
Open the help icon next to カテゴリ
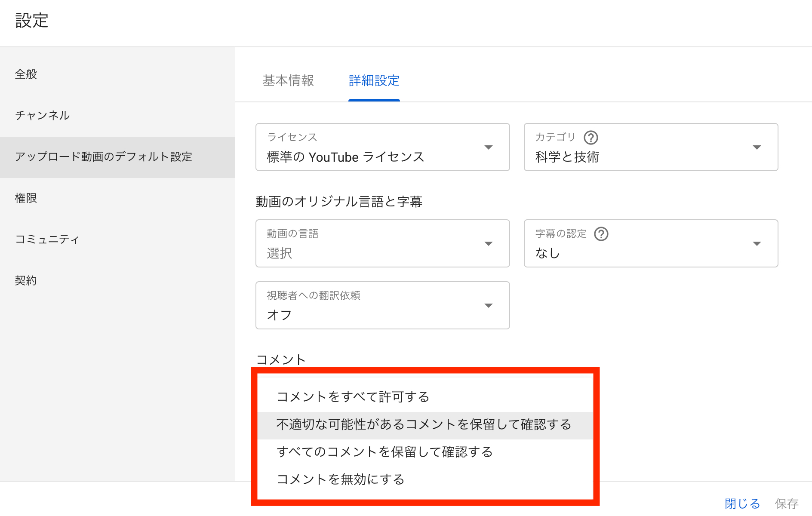point(591,138)
